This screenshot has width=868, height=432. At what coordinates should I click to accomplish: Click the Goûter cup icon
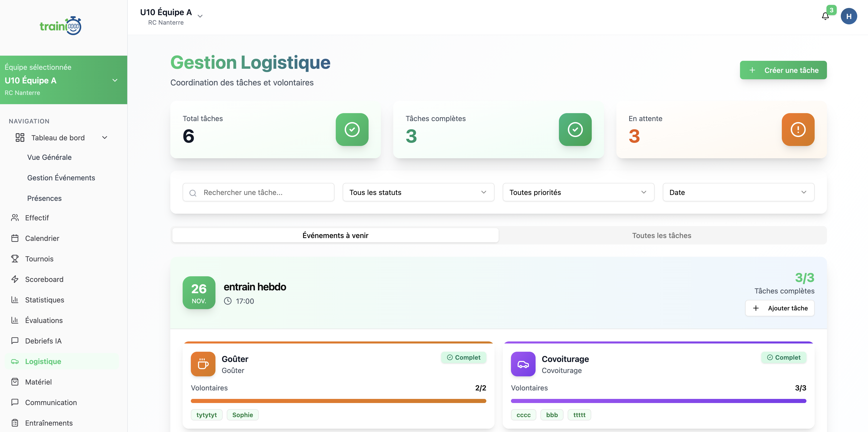(x=203, y=364)
